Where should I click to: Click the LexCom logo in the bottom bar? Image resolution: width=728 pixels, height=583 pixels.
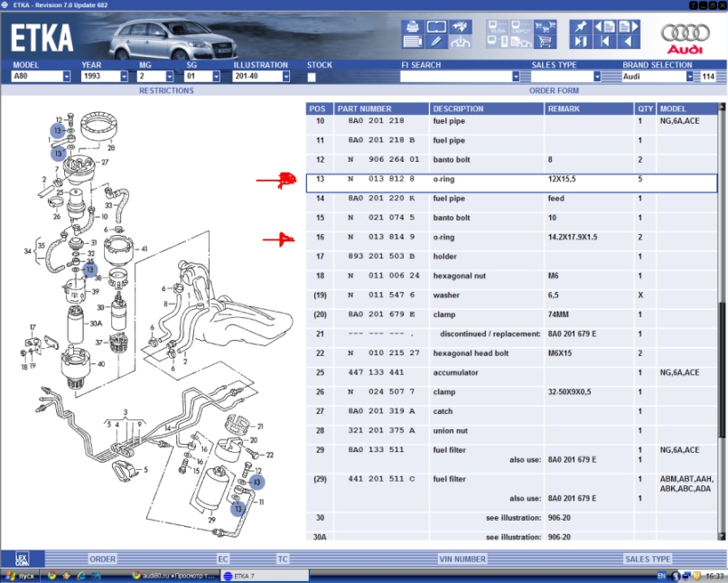tap(22, 559)
